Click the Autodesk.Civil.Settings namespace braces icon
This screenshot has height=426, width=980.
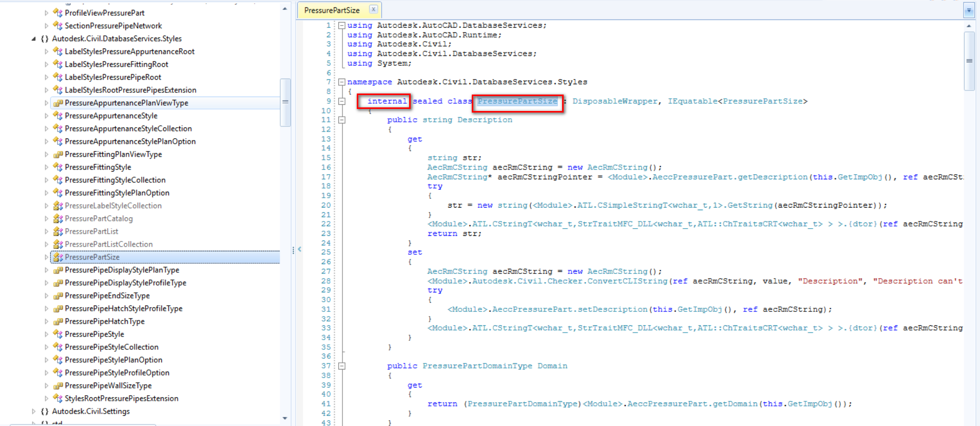45,411
